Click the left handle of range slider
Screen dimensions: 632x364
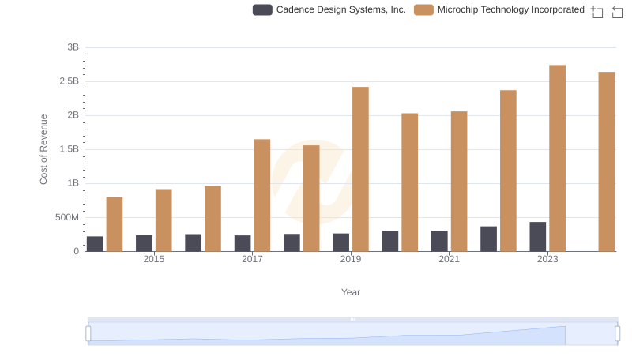coord(88,334)
